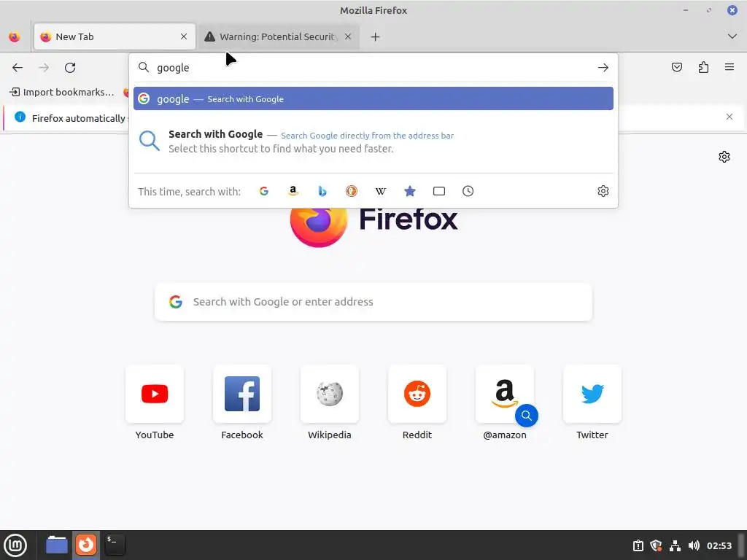Open the volume tray icon
This screenshot has width=747, height=560.
coord(694,545)
